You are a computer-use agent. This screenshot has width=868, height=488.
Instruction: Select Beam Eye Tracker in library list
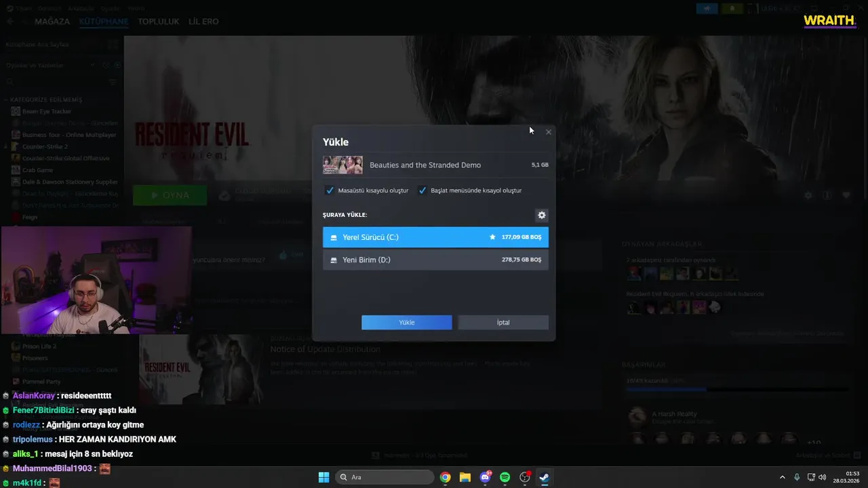click(x=47, y=111)
